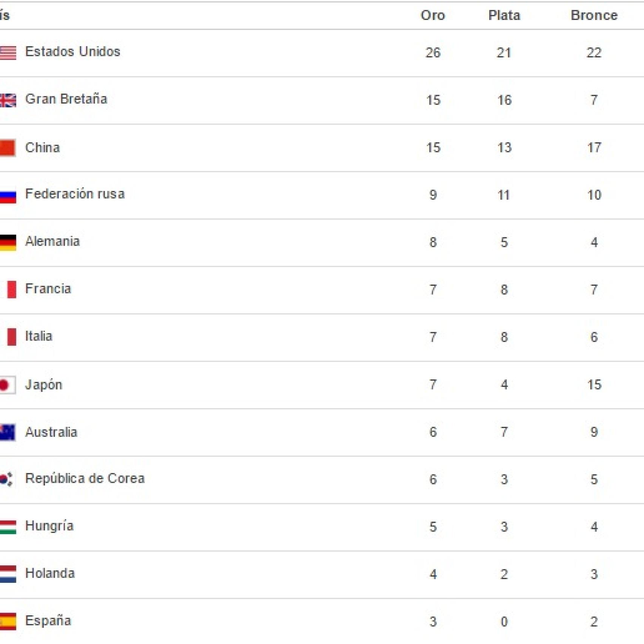This screenshot has width=644, height=644.
Task: Click the Bronce column header
Action: point(594,15)
